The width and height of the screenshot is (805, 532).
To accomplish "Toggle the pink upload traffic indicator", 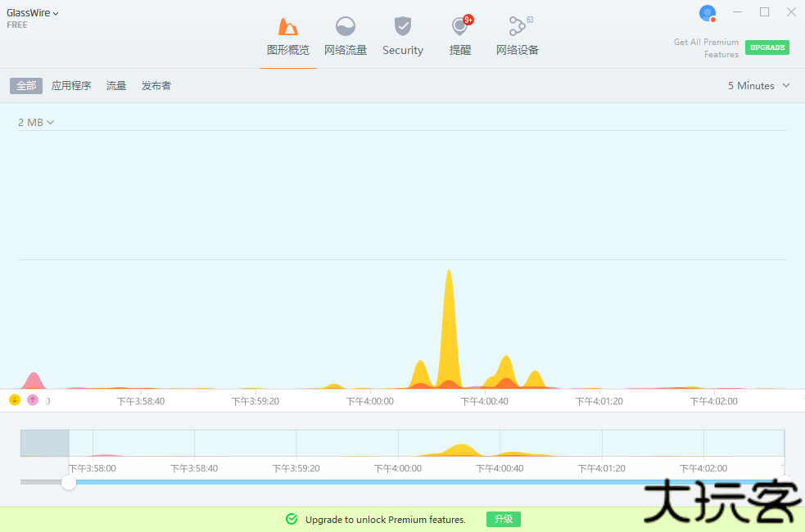I will coord(33,399).
